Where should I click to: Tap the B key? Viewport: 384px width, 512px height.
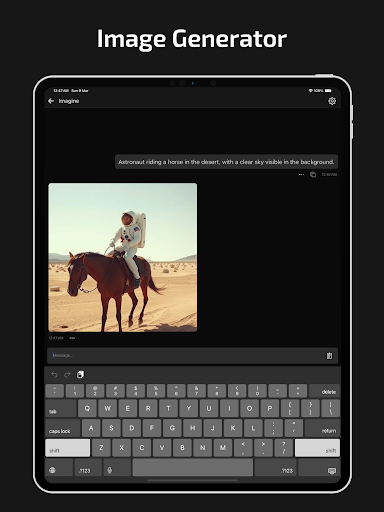coord(182,448)
